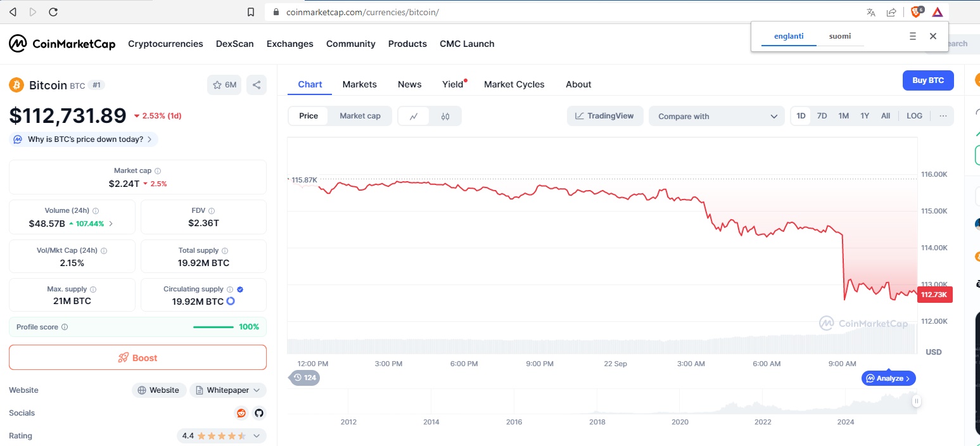The width and height of the screenshot is (980, 446).
Task: Open Bitcoin's Reddit social link
Action: [x=241, y=413]
